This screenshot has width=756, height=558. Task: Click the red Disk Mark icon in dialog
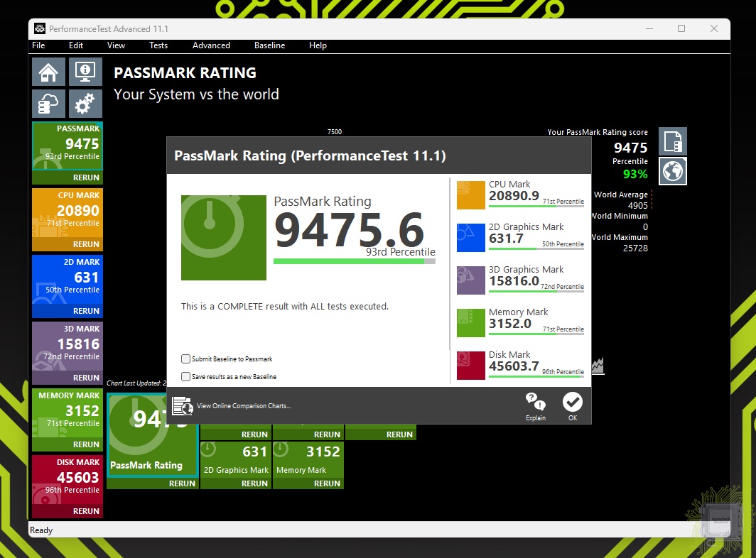click(470, 366)
